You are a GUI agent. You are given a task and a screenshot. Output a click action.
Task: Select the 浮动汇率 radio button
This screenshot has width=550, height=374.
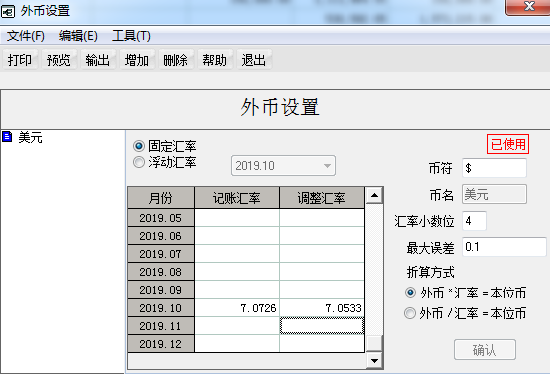pos(139,162)
